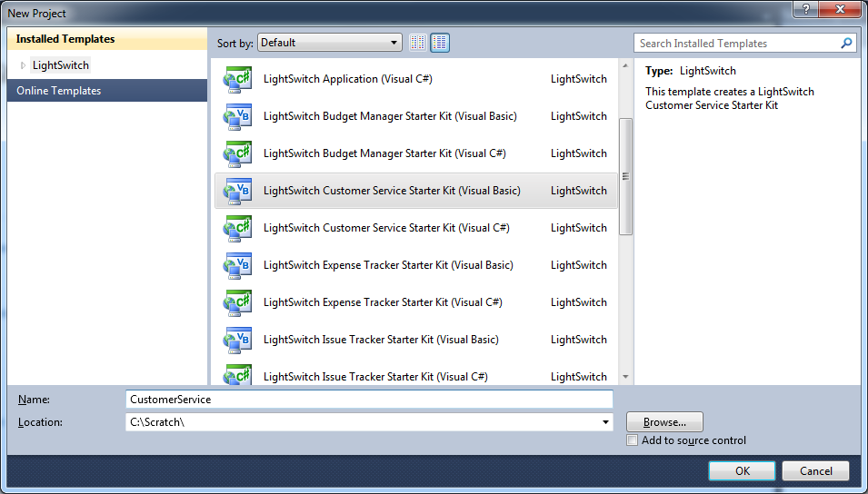The height and width of the screenshot is (494, 868).
Task: Switch to small icons view
Action: pyautogui.click(x=418, y=43)
